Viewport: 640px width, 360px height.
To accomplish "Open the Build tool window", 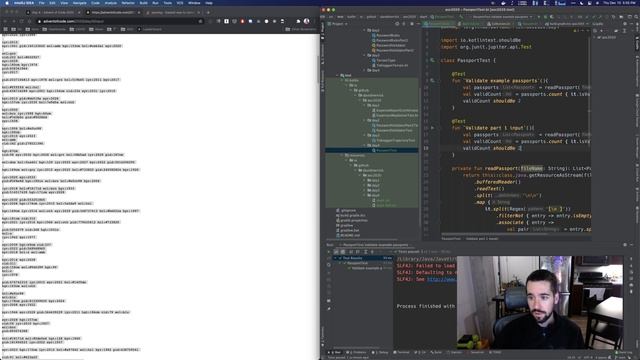I will tap(436, 352).
